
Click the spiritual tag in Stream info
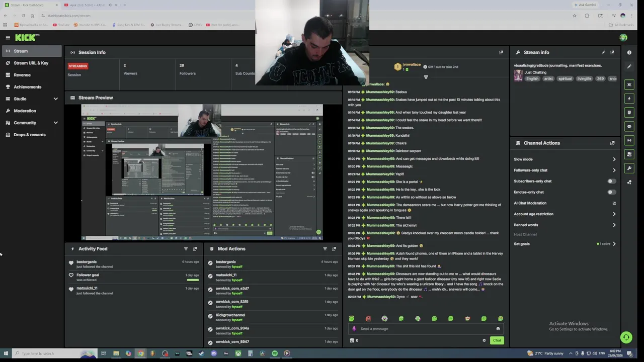click(x=565, y=79)
